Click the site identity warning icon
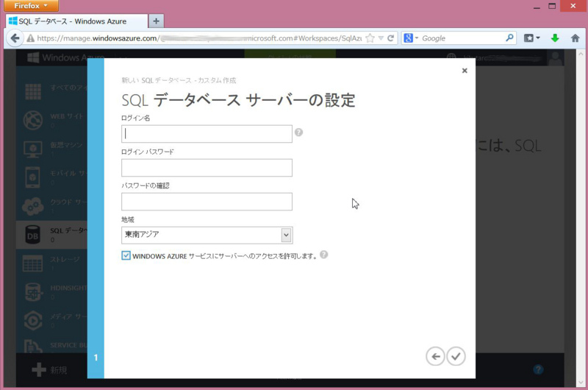 click(x=30, y=38)
